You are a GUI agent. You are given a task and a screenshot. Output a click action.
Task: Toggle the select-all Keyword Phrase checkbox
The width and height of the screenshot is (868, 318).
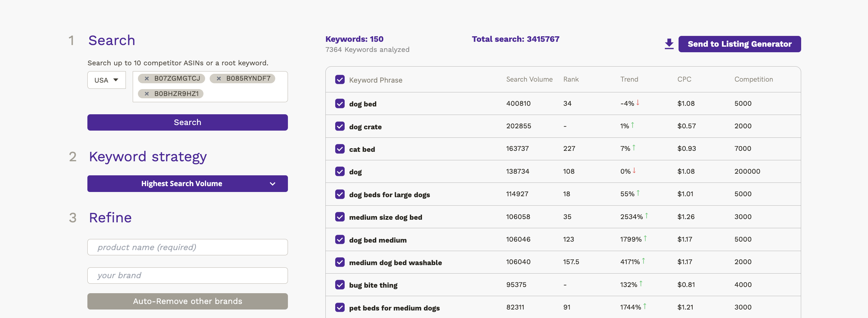pos(340,80)
